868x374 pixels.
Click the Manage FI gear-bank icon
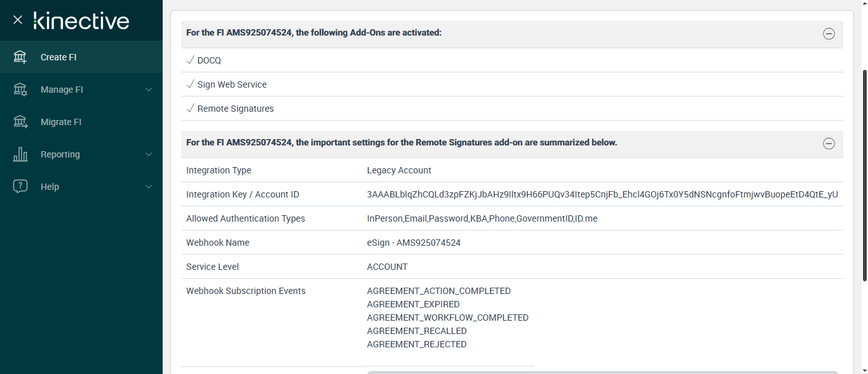pyautogui.click(x=20, y=90)
